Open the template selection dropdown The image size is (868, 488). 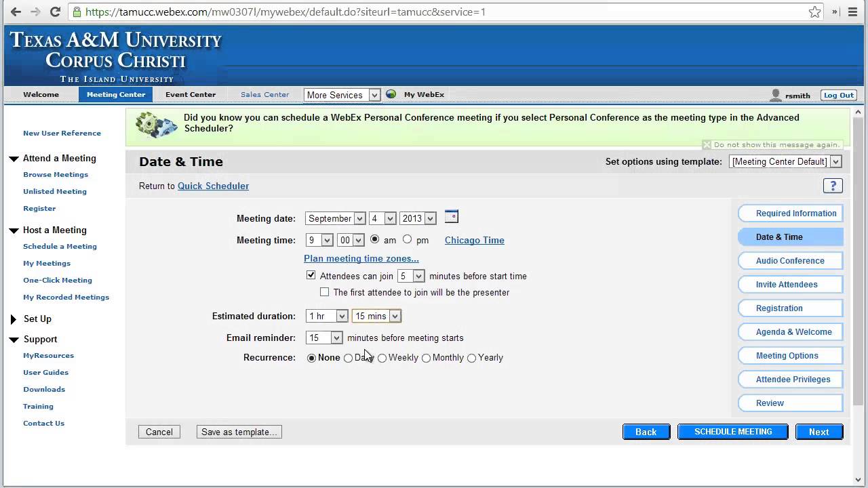pyautogui.click(x=785, y=161)
